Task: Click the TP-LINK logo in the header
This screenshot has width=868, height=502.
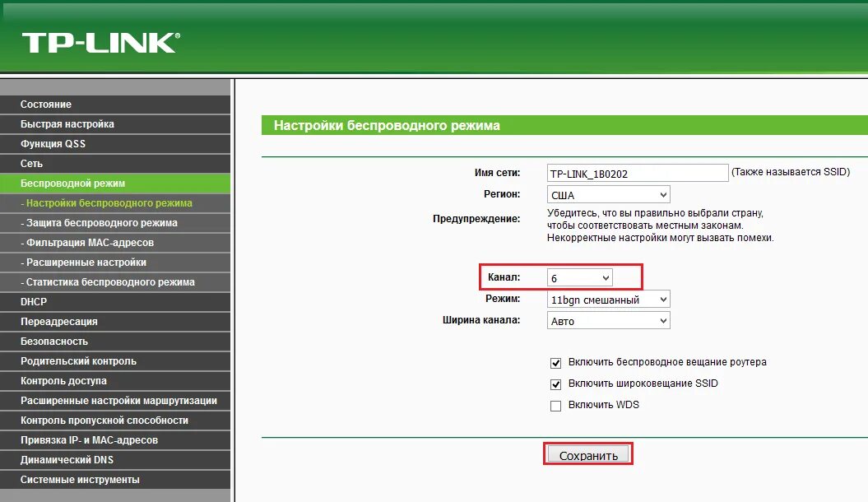Action: coord(100,43)
